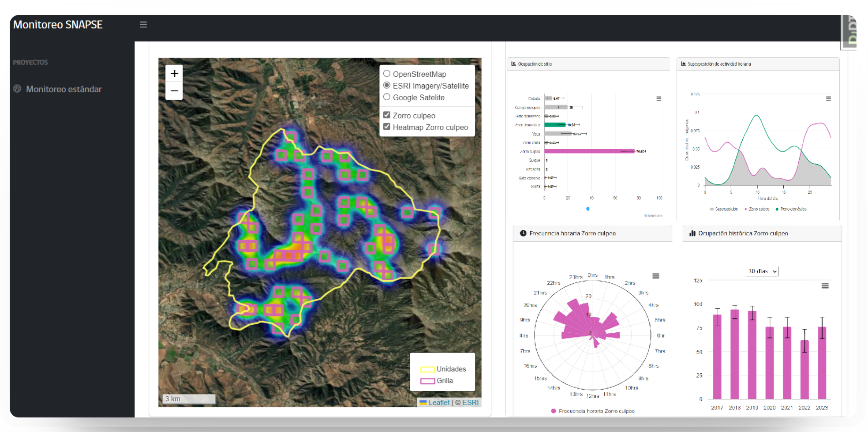Open Monitoreo estándar project
868x432 pixels.
[64, 89]
